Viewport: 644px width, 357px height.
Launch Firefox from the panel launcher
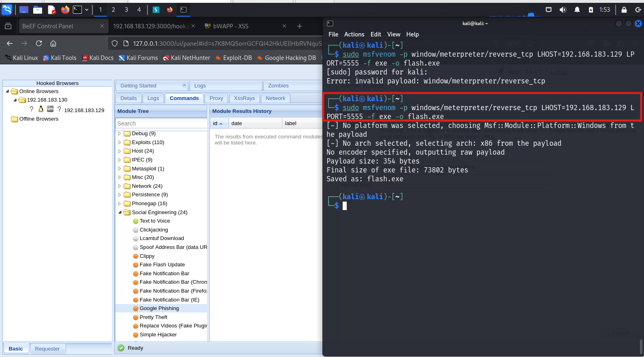tap(65, 10)
